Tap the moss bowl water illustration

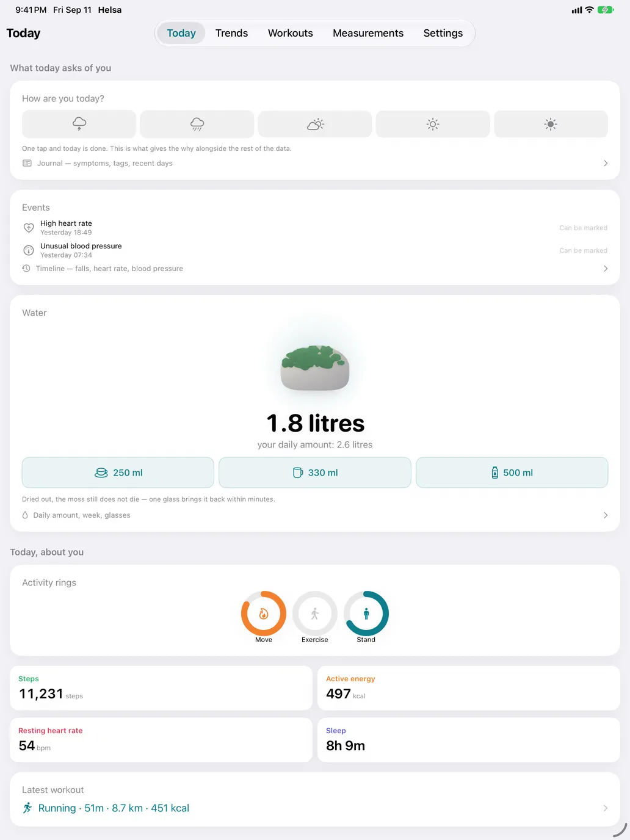tap(315, 367)
